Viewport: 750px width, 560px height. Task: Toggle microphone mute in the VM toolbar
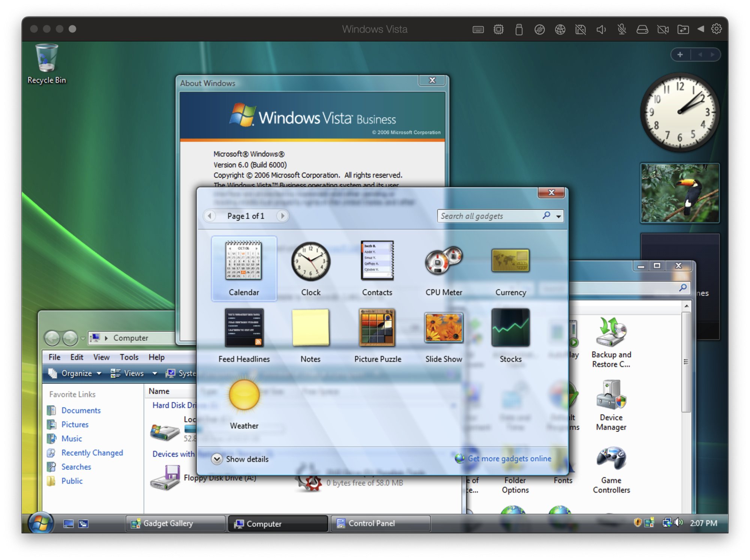[621, 29]
